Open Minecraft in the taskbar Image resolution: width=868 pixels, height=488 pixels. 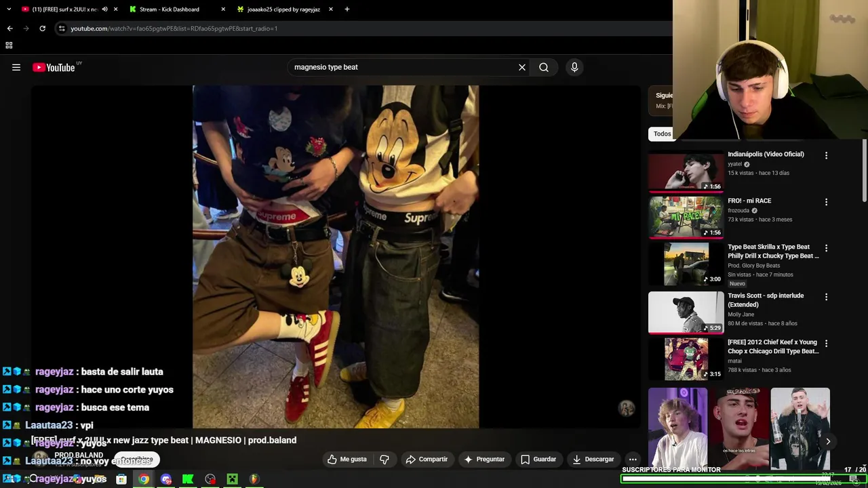(232, 479)
